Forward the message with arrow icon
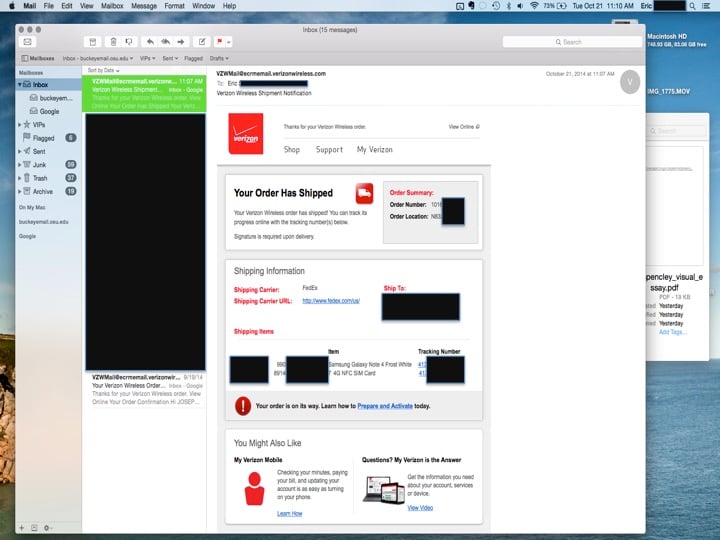The width and height of the screenshot is (720, 540). tap(181, 42)
